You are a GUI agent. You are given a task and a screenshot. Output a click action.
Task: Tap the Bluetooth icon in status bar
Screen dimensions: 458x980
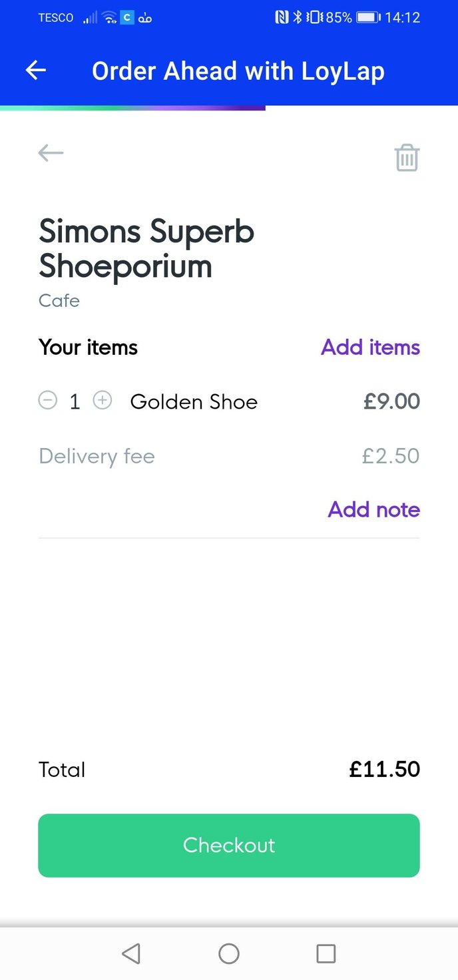pyautogui.click(x=298, y=18)
